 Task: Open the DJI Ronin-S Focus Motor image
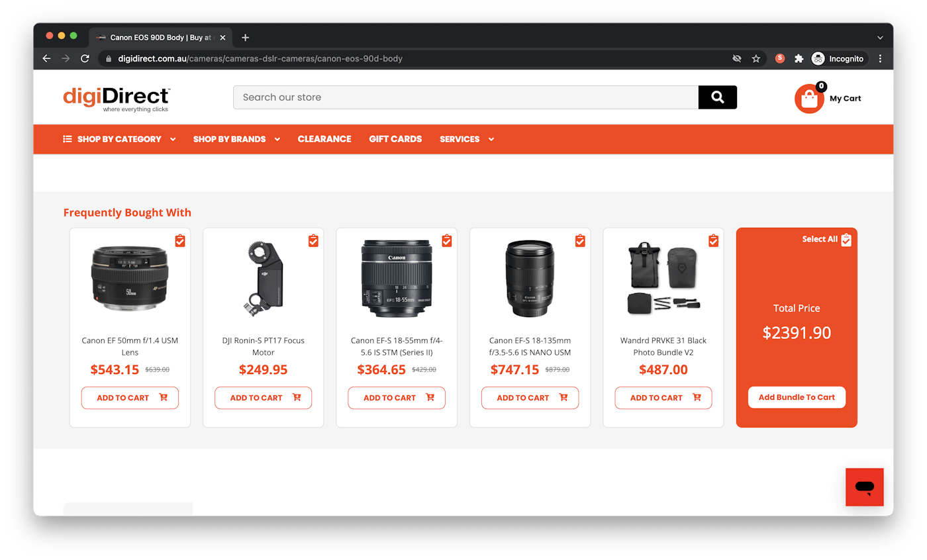click(264, 278)
